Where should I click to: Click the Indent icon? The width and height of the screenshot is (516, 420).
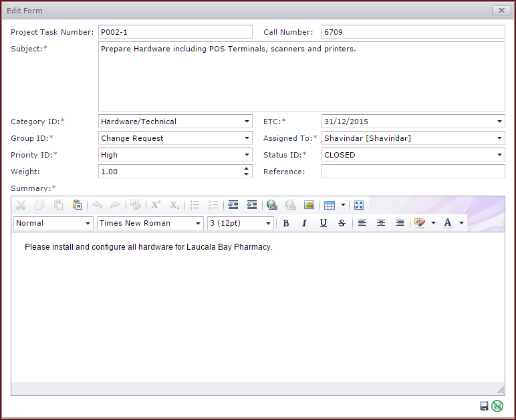click(x=233, y=205)
